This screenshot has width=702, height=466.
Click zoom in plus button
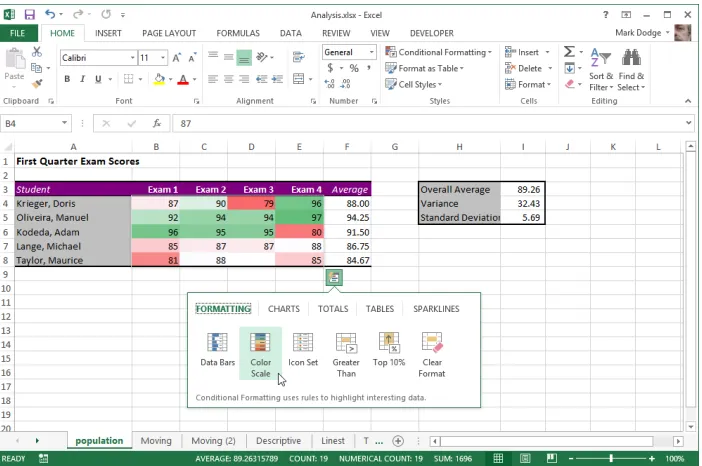651,458
